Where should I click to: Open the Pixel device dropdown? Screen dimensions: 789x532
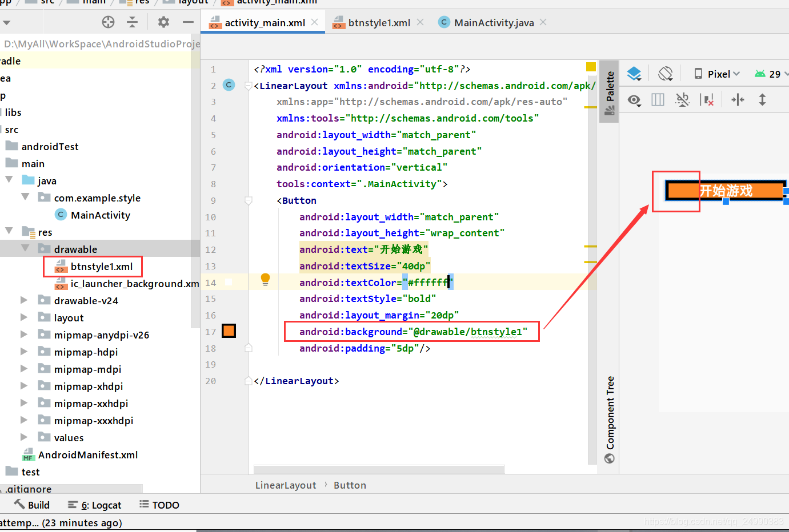[717, 74]
